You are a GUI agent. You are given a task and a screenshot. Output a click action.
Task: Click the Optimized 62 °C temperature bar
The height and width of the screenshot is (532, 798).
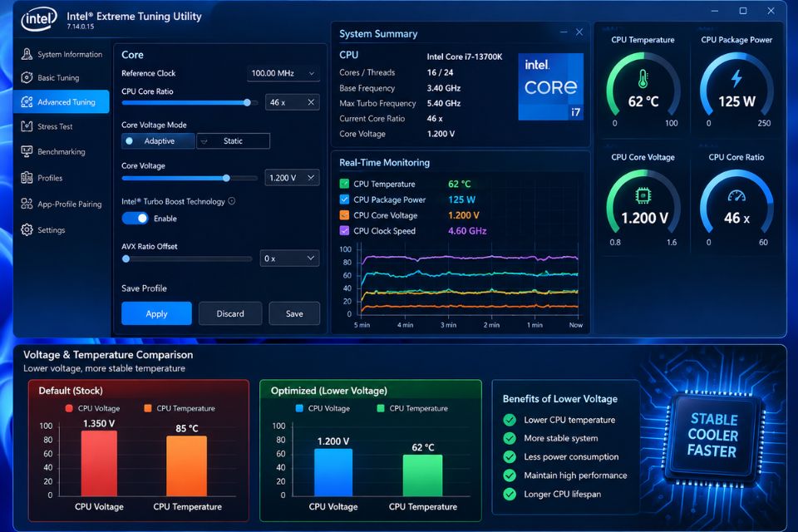[x=422, y=475]
